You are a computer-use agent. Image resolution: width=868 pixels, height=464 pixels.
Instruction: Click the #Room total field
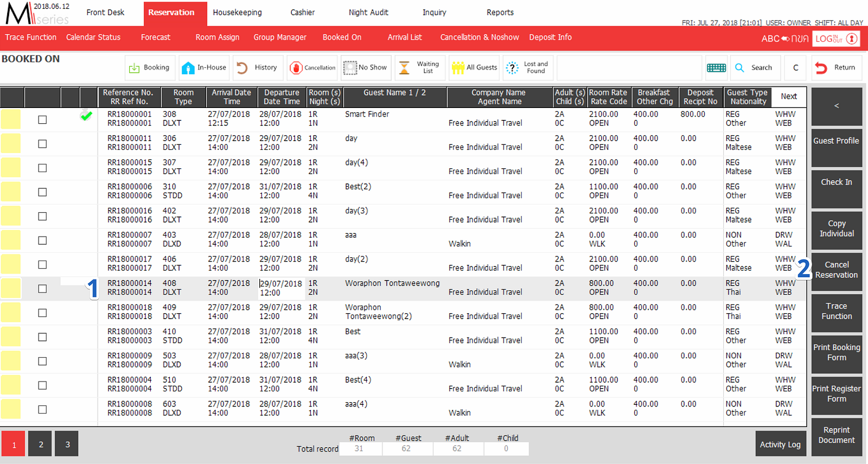coord(360,449)
